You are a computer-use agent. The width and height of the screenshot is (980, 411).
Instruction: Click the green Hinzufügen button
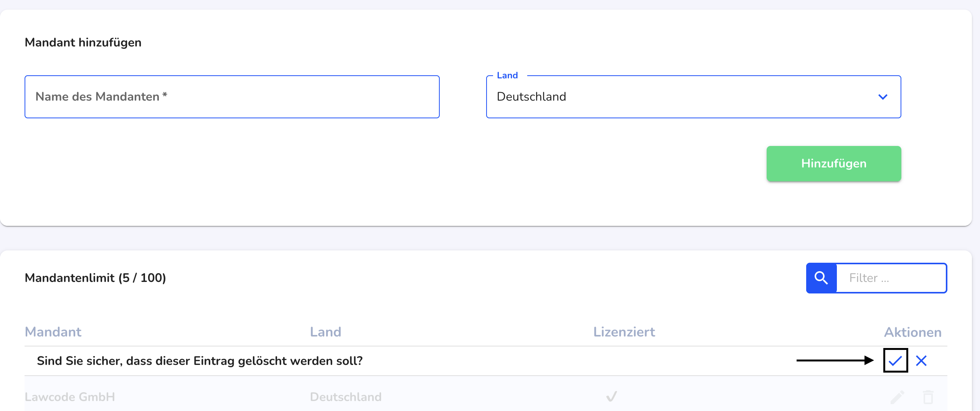pos(834,164)
